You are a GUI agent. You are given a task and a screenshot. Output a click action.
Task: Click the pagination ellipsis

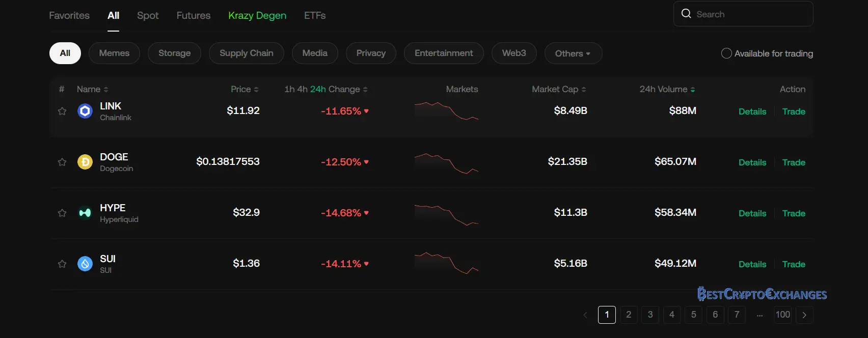coord(759,316)
